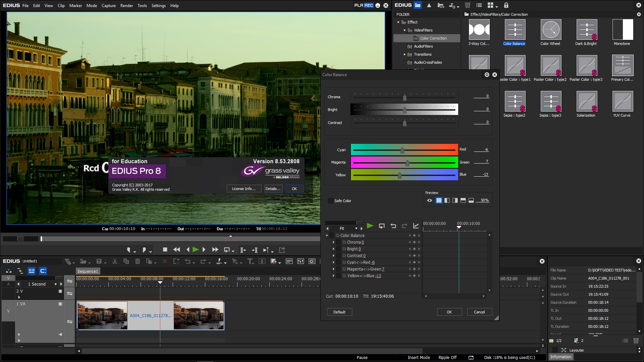Click the Undo arrow in timeline toolbar
Viewport: 644px width, 362px height.
[x=188, y=261]
